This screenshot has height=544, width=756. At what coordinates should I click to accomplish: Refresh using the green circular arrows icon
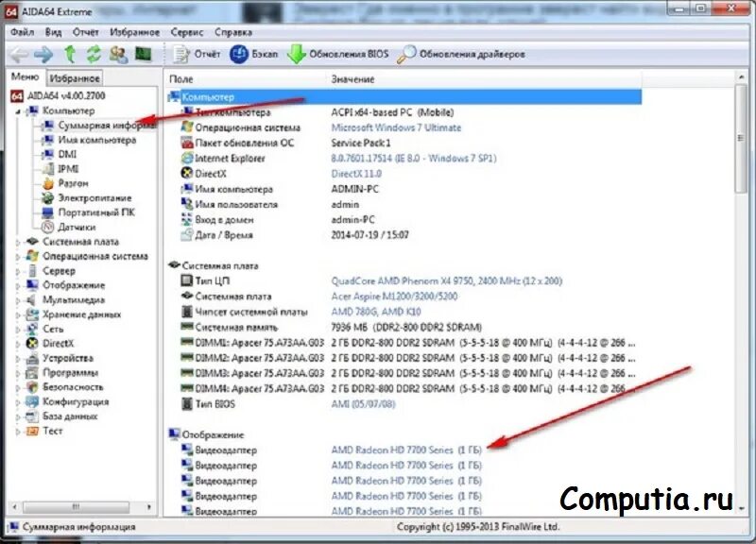(94, 55)
